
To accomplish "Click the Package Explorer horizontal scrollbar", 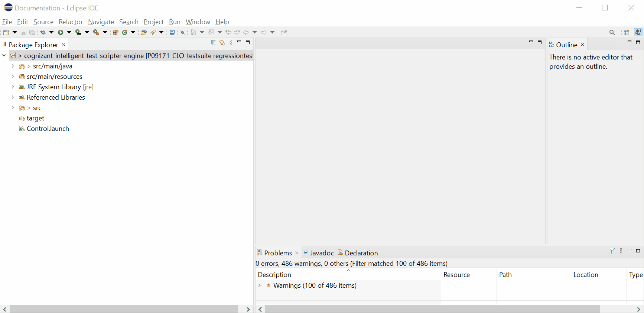I will (123, 309).
